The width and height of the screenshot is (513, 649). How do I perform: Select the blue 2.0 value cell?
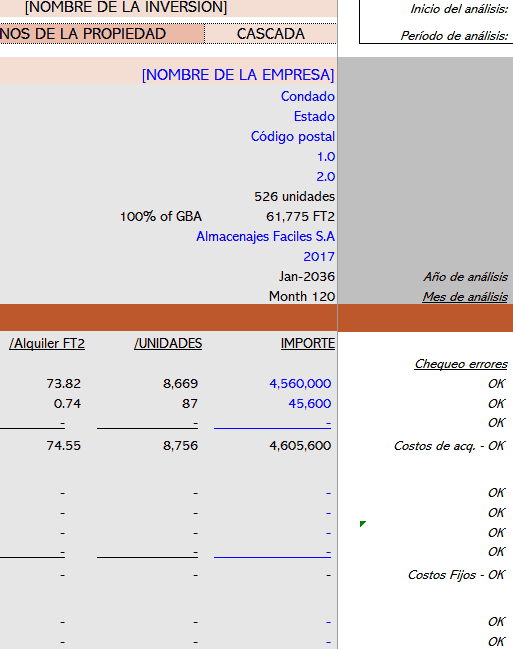tap(325, 177)
